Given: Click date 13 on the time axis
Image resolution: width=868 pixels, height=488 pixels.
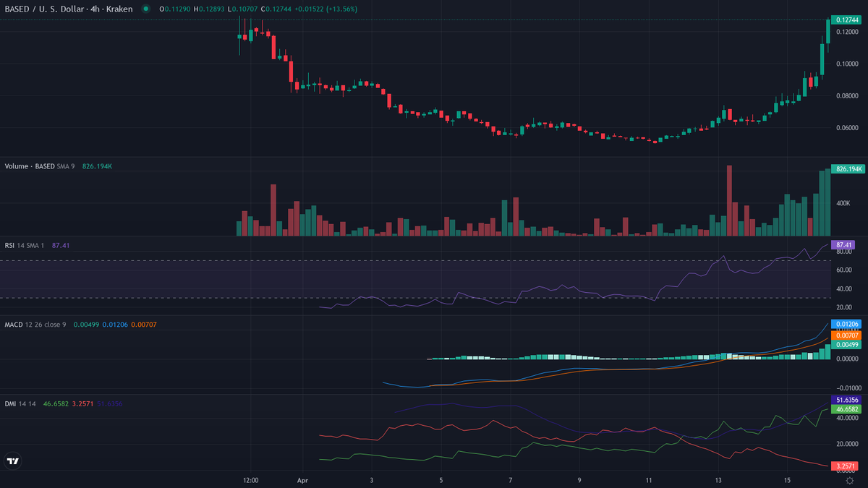Looking at the screenshot, I should pos(718,479).
